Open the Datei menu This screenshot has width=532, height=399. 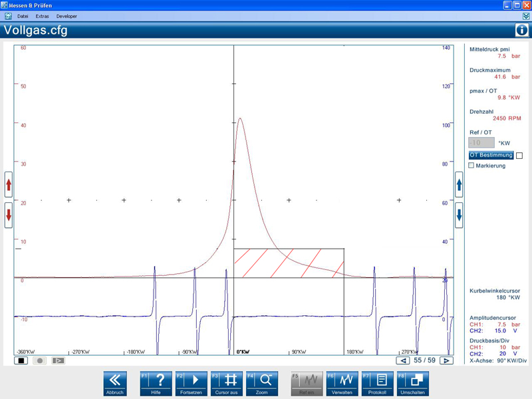click(23, 15)
